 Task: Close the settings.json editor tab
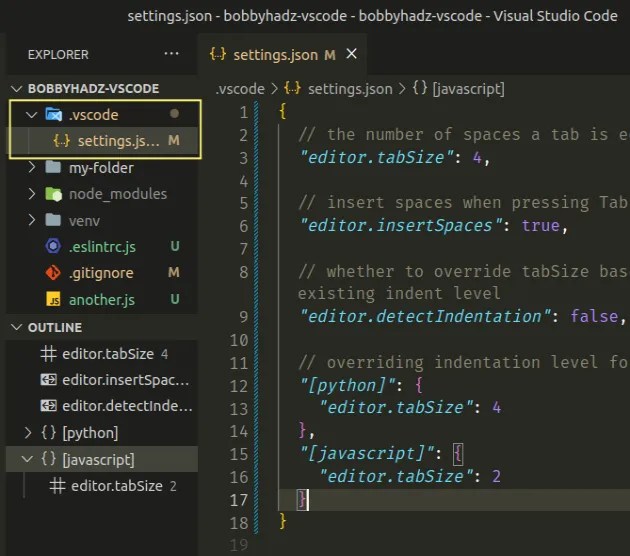click(x=352, y=54)
